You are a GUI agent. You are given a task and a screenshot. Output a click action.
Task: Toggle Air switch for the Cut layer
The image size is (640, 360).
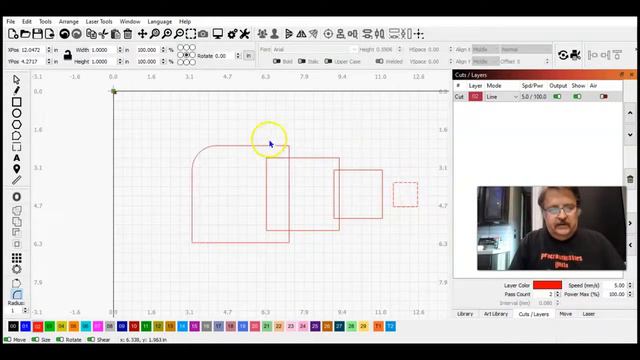pyautogui.click(x=604, y=97)
